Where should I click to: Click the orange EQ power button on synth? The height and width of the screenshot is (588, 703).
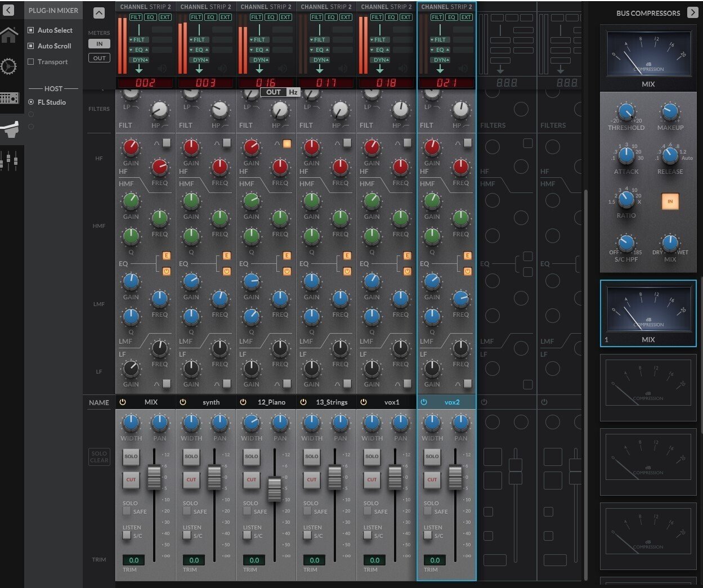pyautogui.click(x=227, y=271)
